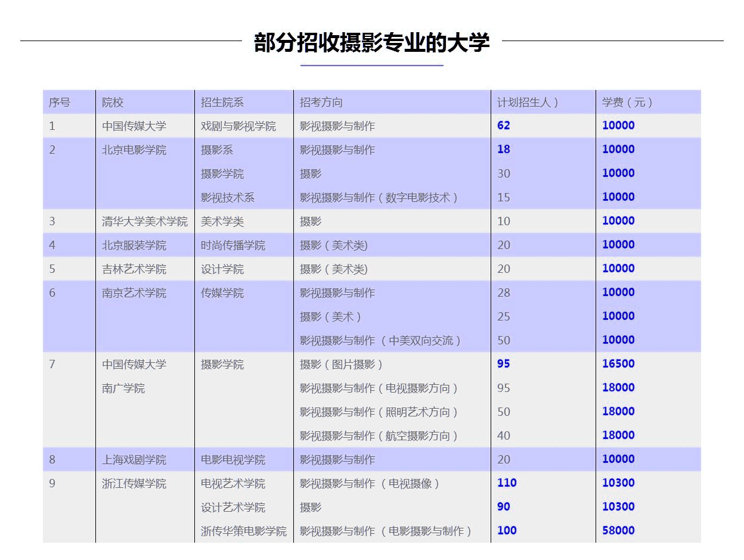Click the title 部分招收摄影专业的大学

(371, 42)
